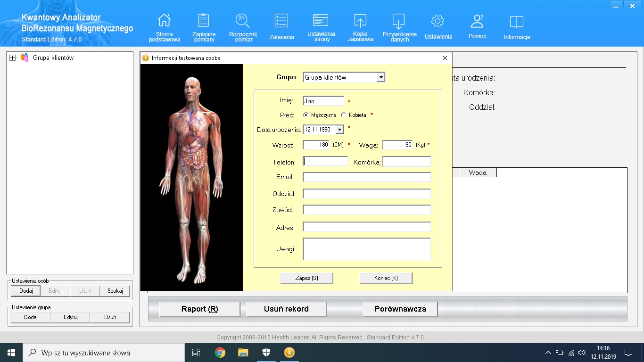Open the Grupa dropdown list

(381, 77)
